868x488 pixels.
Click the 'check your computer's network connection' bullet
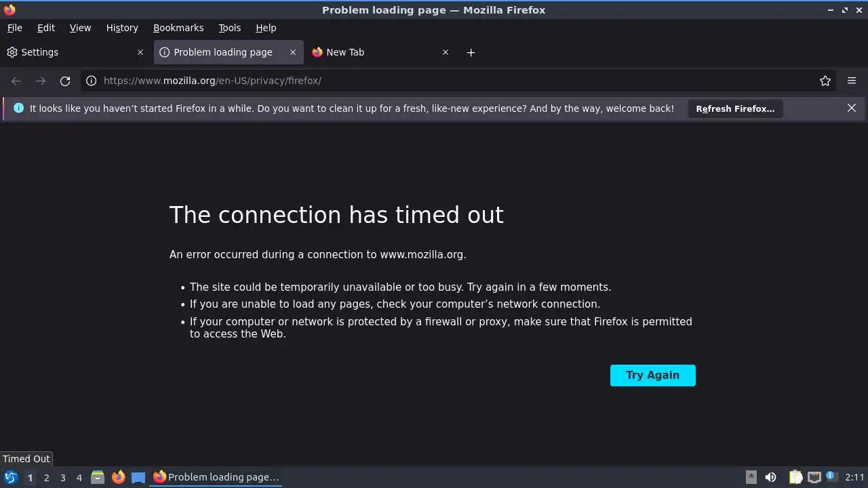pos(395,304)
